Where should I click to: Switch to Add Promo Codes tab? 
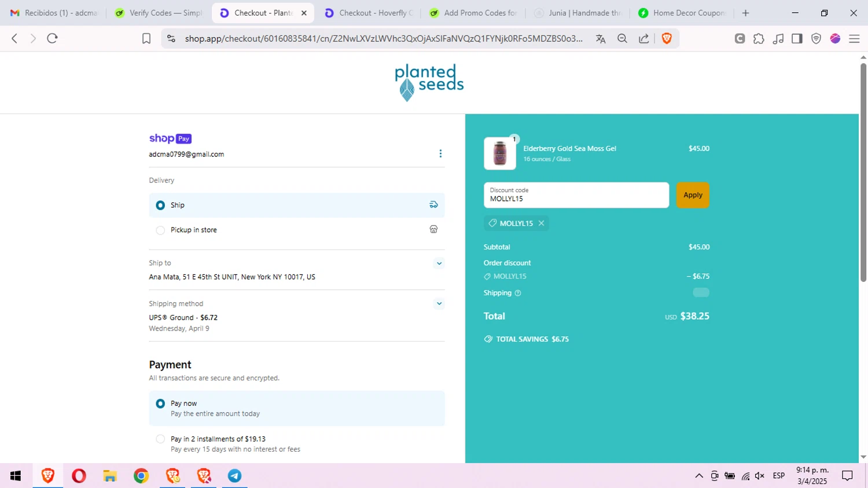click(x=474, y=13)
